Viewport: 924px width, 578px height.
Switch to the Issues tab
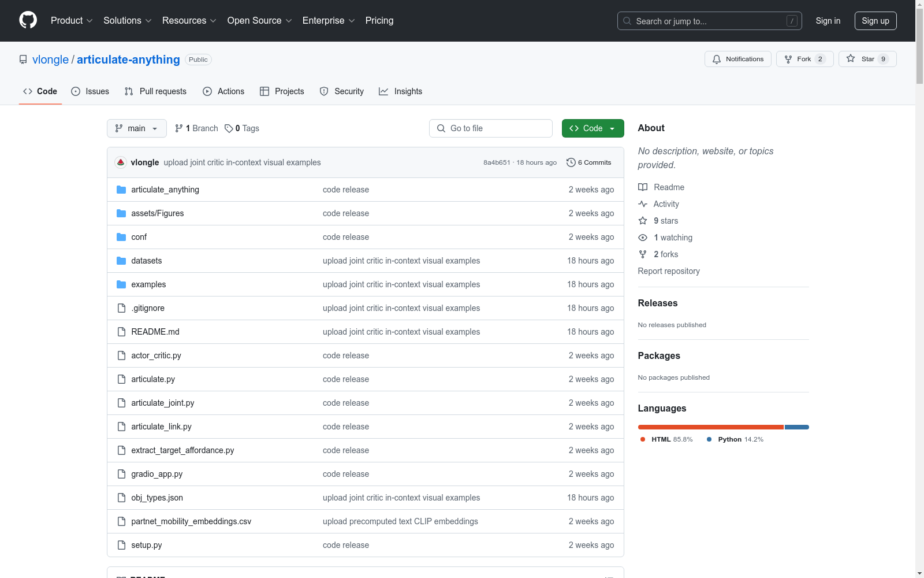(x=90, y=91)
